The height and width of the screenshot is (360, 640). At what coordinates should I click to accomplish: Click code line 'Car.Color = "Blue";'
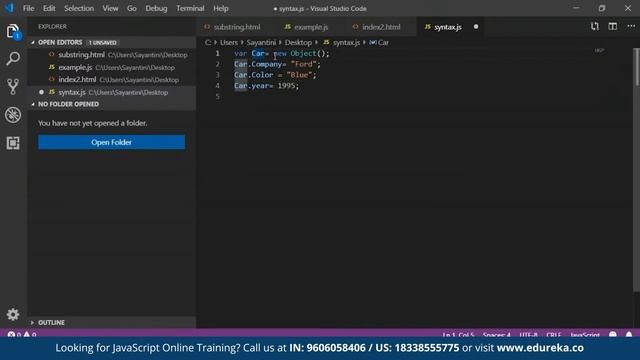coord(275,75)
